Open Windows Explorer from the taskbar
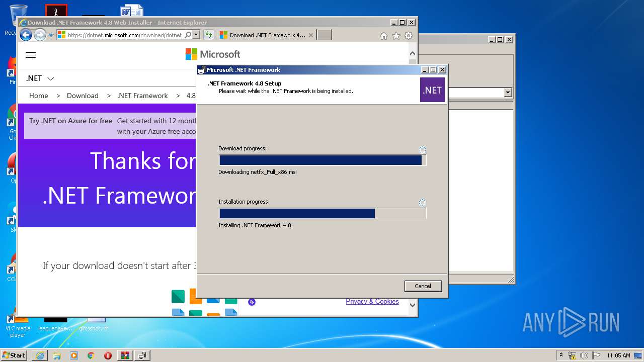This screenshot has height=362, width=644. click(57, 355)
